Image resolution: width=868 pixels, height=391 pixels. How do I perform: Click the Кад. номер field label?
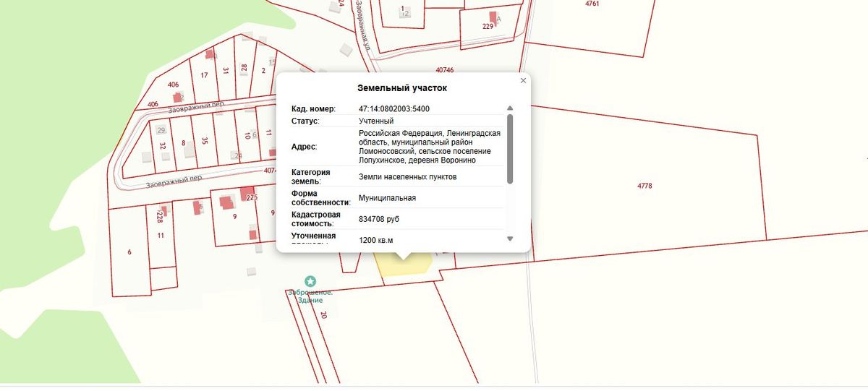point(314,109)
